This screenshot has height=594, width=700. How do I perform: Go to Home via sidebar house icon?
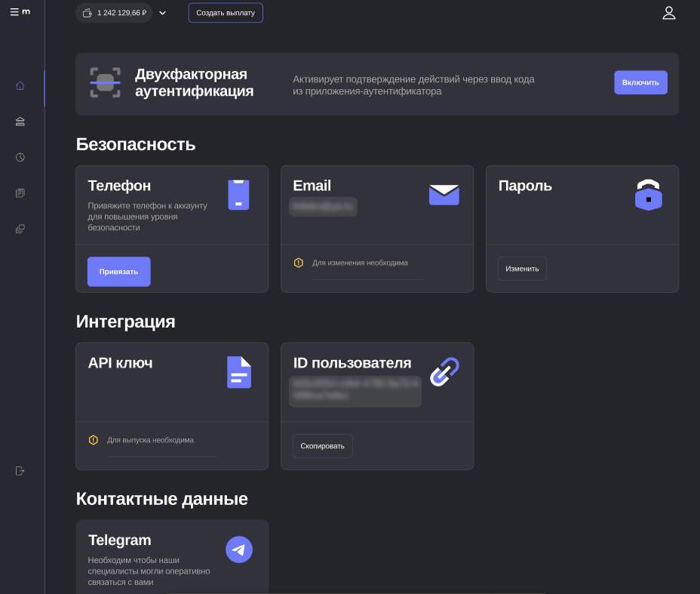20,86
